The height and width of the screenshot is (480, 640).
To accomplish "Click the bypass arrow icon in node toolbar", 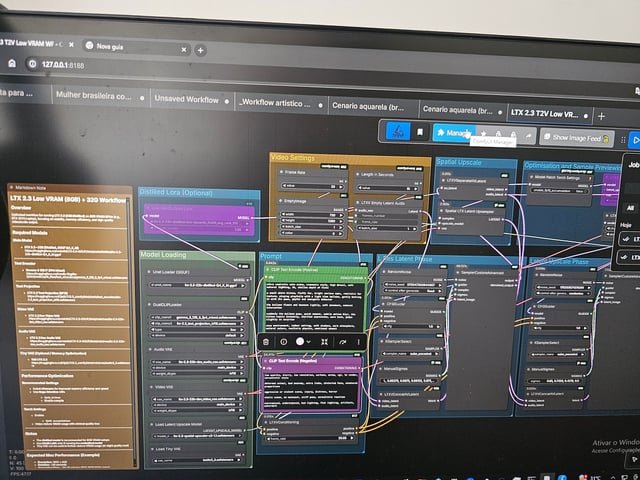I will point(341,341).
